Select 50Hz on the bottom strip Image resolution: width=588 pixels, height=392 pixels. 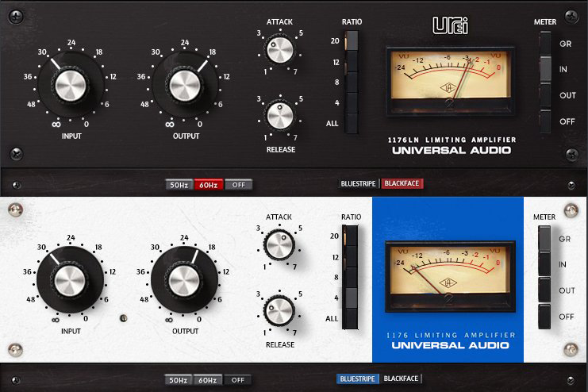(x=179, y=380)
